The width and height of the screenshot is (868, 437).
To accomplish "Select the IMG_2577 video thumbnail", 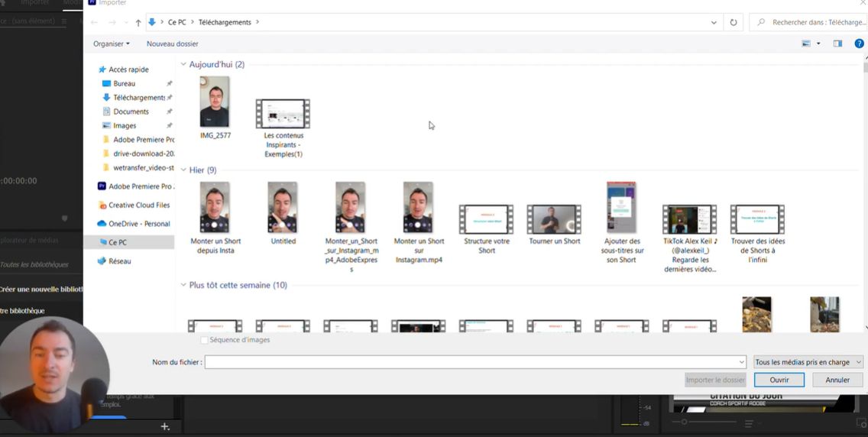I will (215, 102).
